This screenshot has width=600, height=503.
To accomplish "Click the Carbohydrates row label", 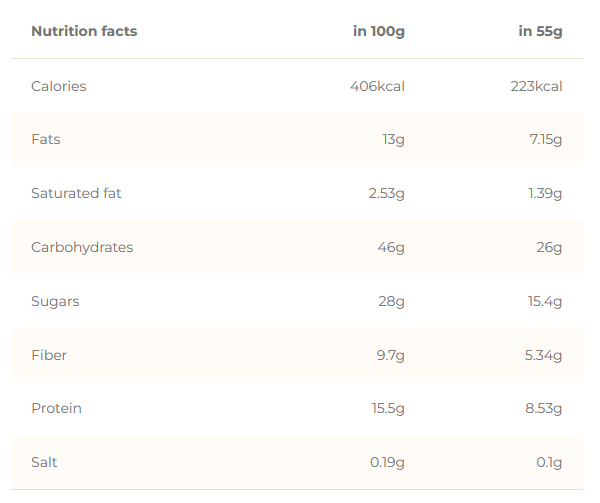I will (x=82, y=247).
